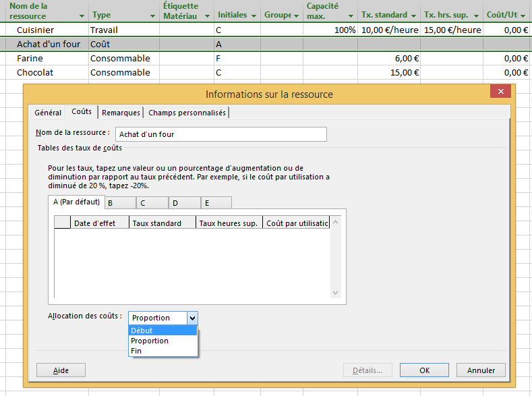Click Achat d'un four initials cell A

point(237,44)
